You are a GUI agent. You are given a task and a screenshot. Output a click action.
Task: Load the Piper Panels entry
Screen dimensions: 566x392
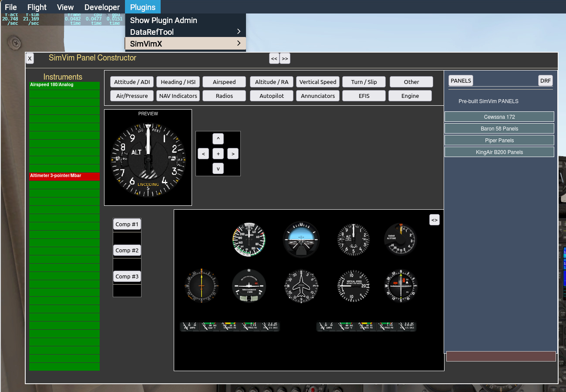pos(499,140)
